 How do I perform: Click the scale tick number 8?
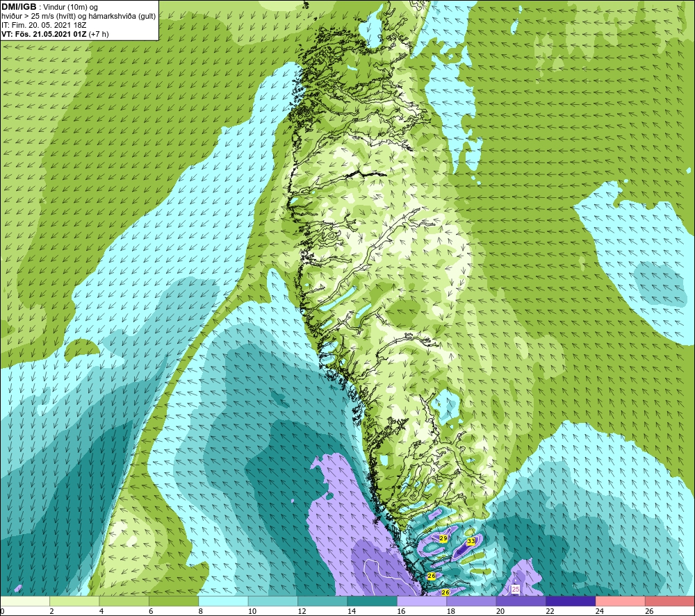[201, 611]
